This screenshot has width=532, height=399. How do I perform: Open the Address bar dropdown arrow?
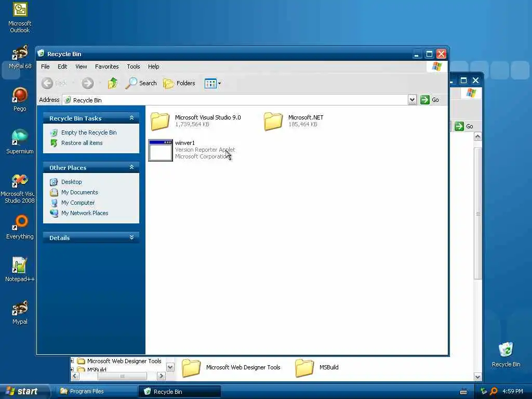[x=412, y=100]
